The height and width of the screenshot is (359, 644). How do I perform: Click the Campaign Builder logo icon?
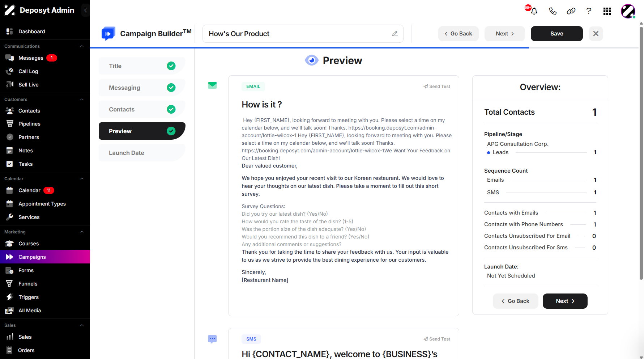point(108,34)
